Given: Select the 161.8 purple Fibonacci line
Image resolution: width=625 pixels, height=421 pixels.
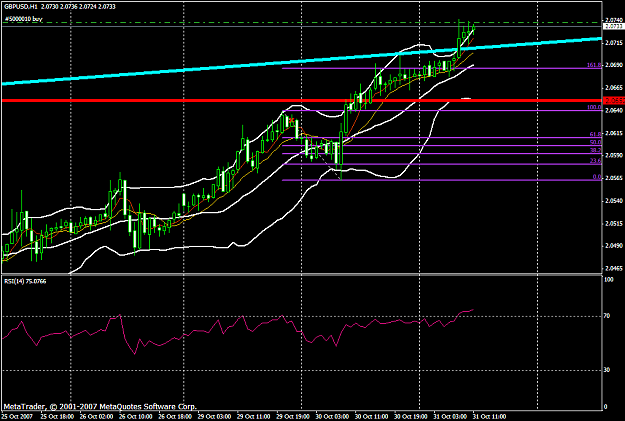Looking at the screenshot, I should 442,68.
